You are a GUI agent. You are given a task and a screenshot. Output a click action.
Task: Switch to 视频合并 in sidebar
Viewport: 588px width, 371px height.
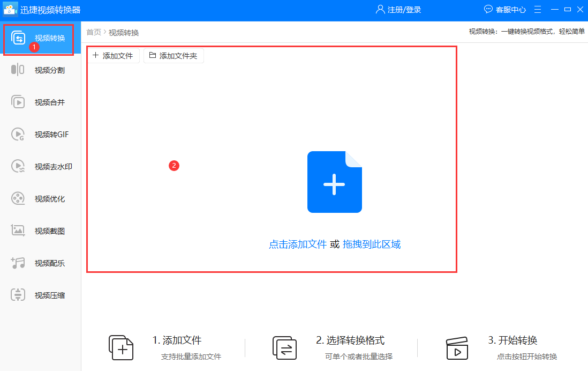click(x=41, y=102)
